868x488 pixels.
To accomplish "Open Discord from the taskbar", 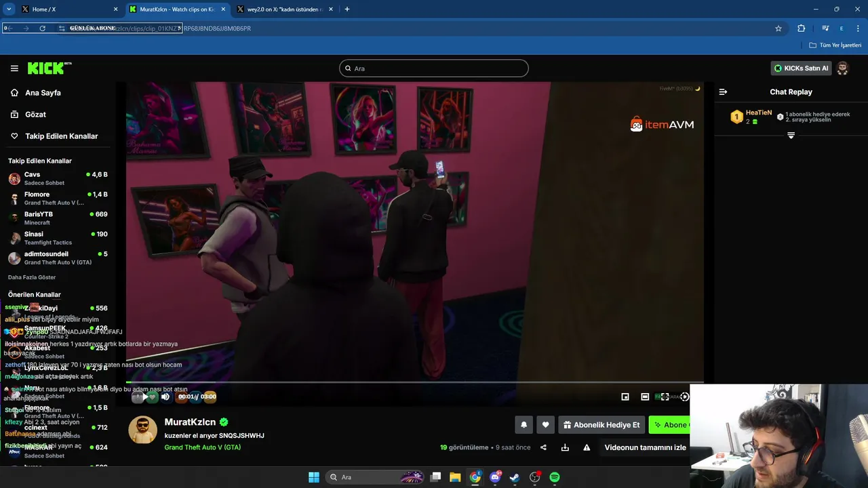I will [x=495, y=477].
